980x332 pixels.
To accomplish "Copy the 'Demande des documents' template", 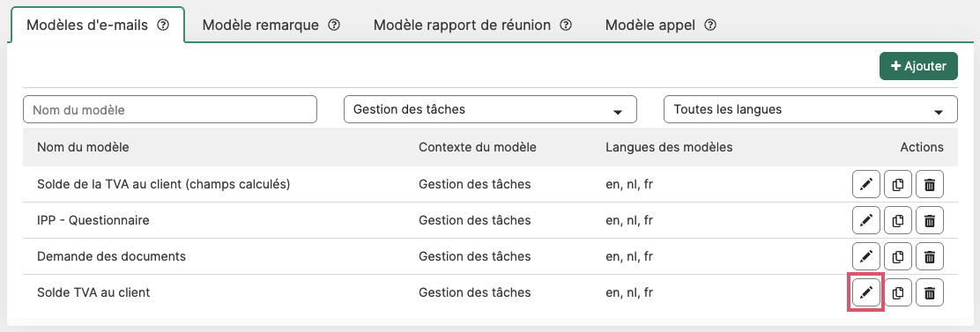I will pyautogui.click(x=898, y=256).
